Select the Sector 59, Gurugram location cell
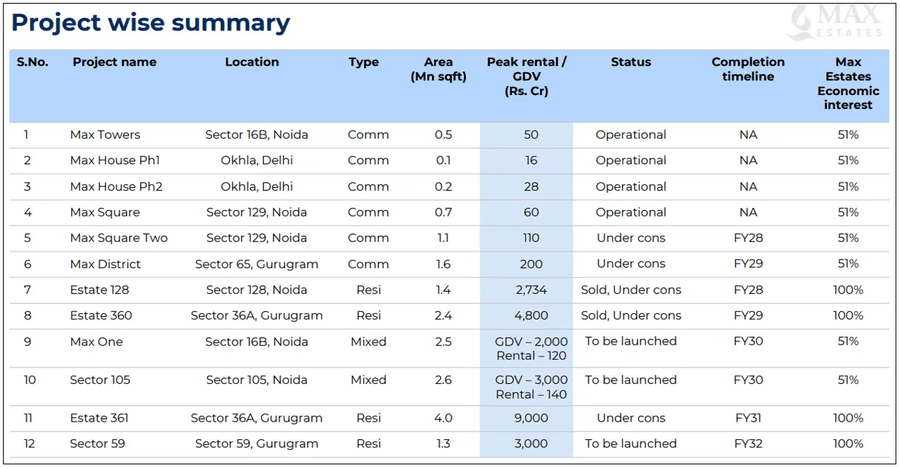 coord(256,444)
